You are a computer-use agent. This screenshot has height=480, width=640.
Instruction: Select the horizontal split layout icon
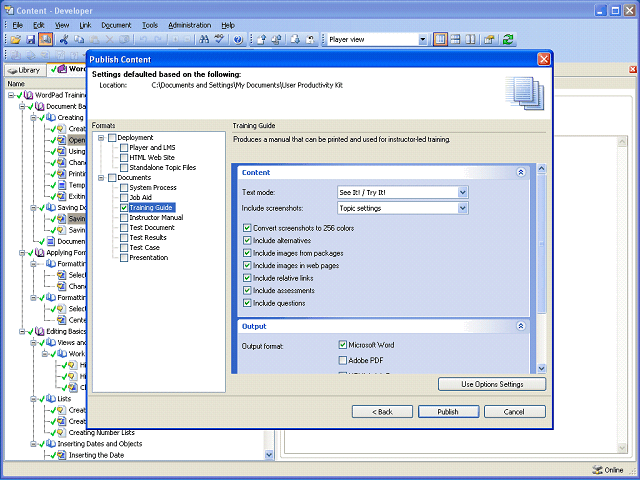point(455,40)
